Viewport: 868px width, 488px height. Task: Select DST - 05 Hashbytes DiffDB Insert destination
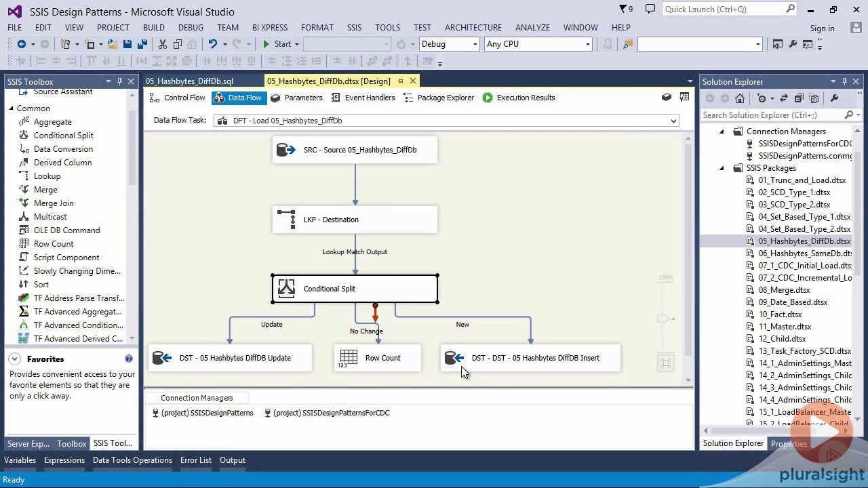coord(531,358)
